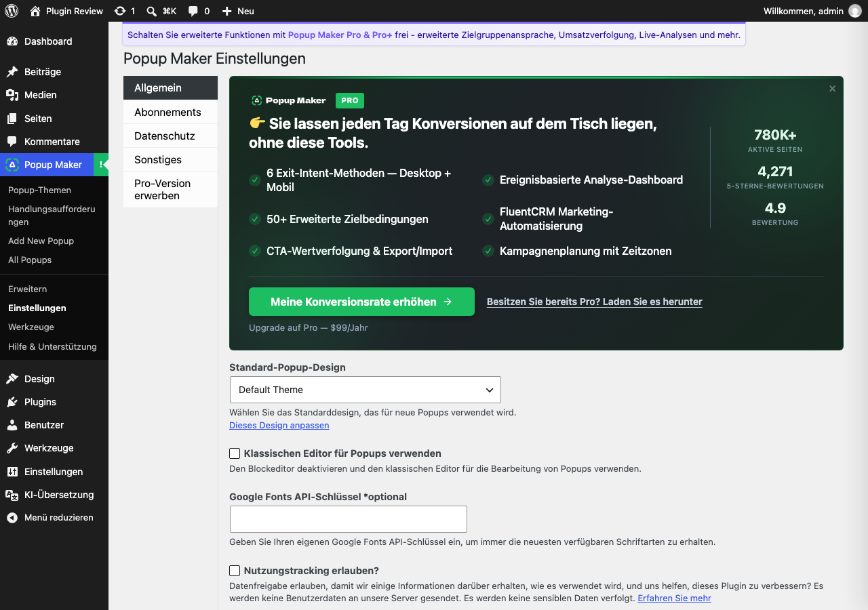Click the Seiten pages icon
This screenshot has width=868, height=610.
pos(12,119)
